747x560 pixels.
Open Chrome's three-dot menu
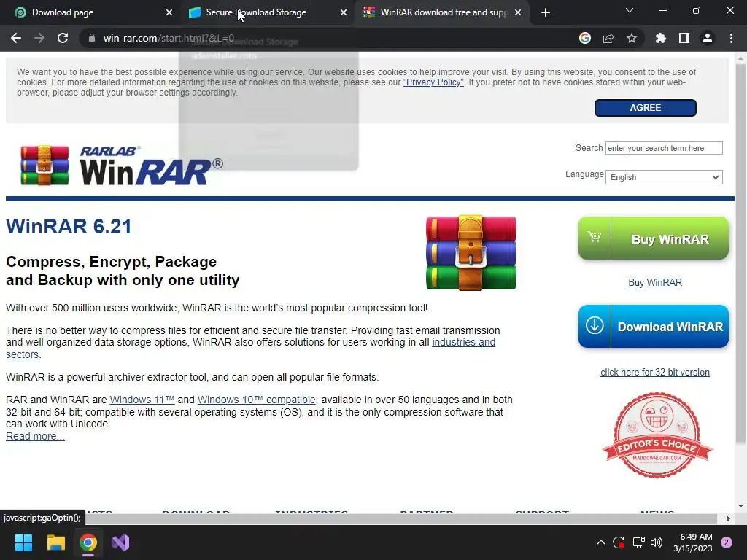[731, 38]
